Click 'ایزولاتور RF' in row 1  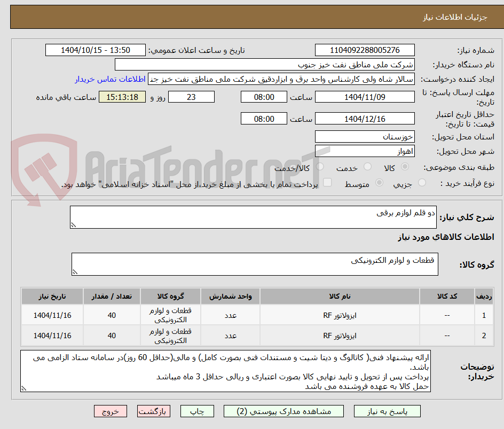[x=340, y=316]
